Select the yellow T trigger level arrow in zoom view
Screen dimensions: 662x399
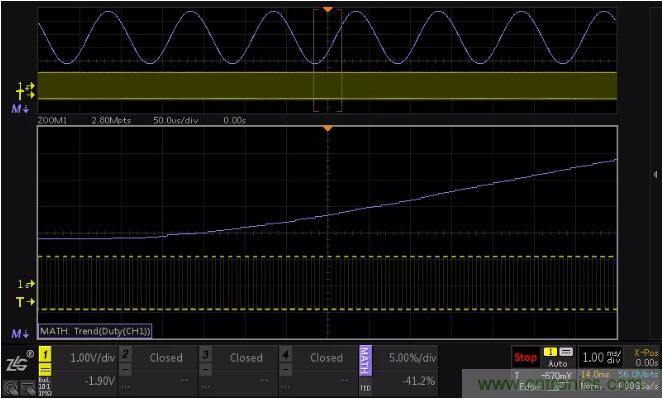[25, 302]
